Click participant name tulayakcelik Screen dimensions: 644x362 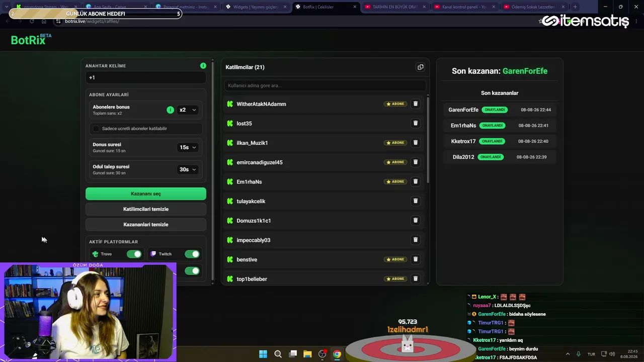tap(251, 201)
